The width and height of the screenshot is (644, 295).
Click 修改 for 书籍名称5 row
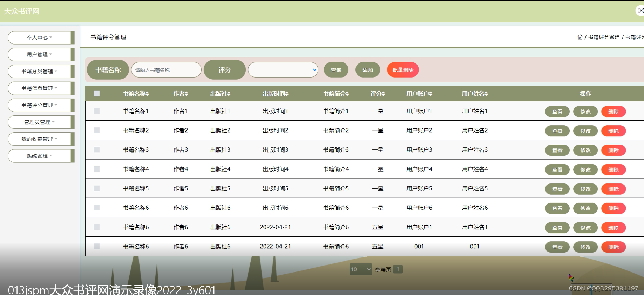(585, 189)
